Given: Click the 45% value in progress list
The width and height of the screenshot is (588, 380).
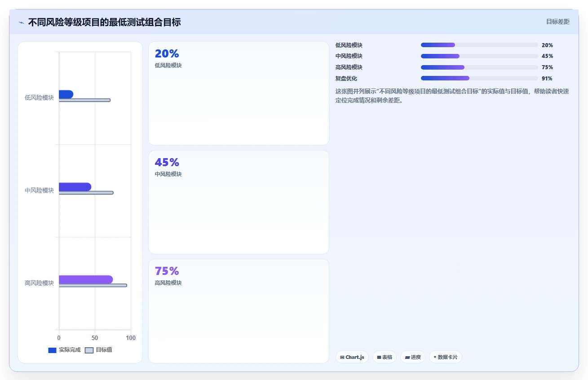Looking at the screenshot, I should [547, 56].
